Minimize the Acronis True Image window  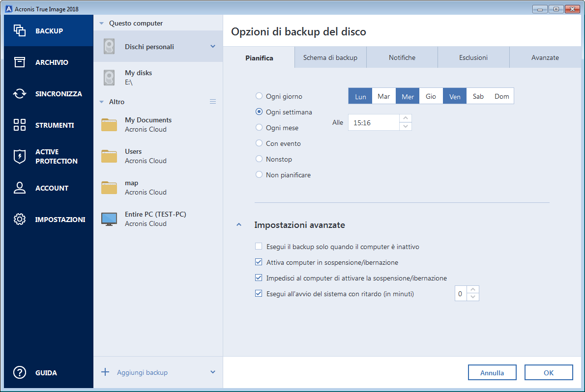click(539, 9)
